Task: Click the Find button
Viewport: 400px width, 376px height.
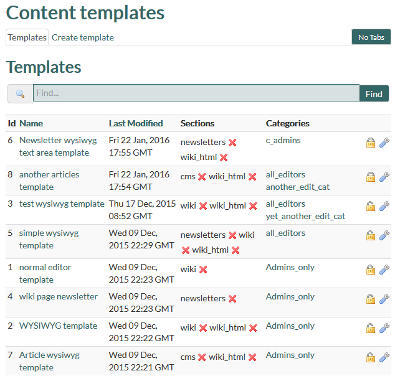Action: tap(374, 94)
